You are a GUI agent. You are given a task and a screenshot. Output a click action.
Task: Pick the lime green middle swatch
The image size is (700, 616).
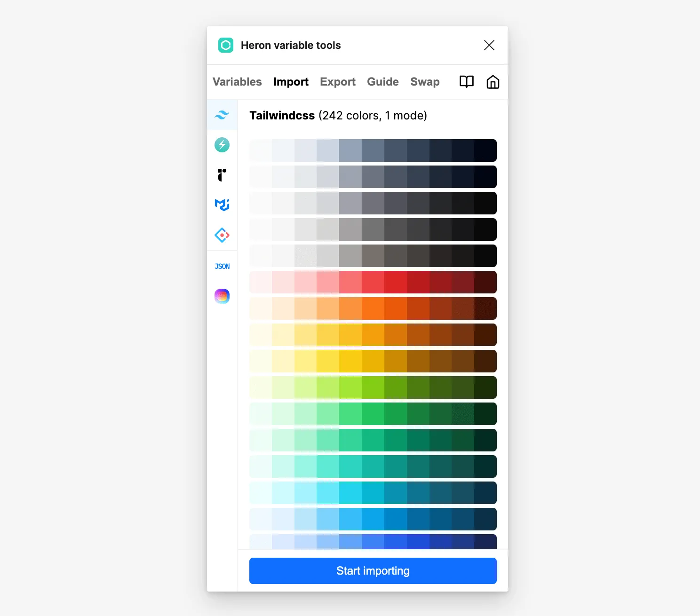(373, 387)
